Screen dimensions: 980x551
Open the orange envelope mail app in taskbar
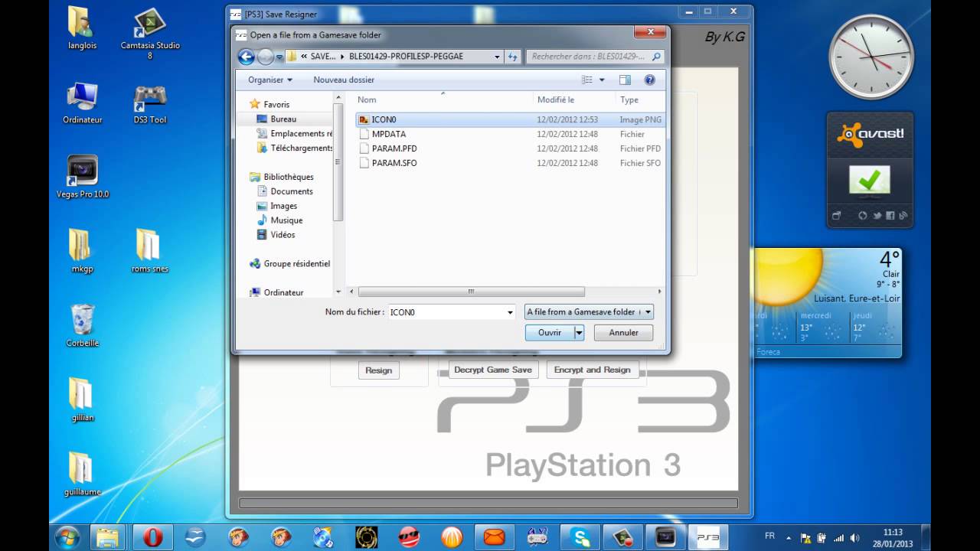point(495,537)
